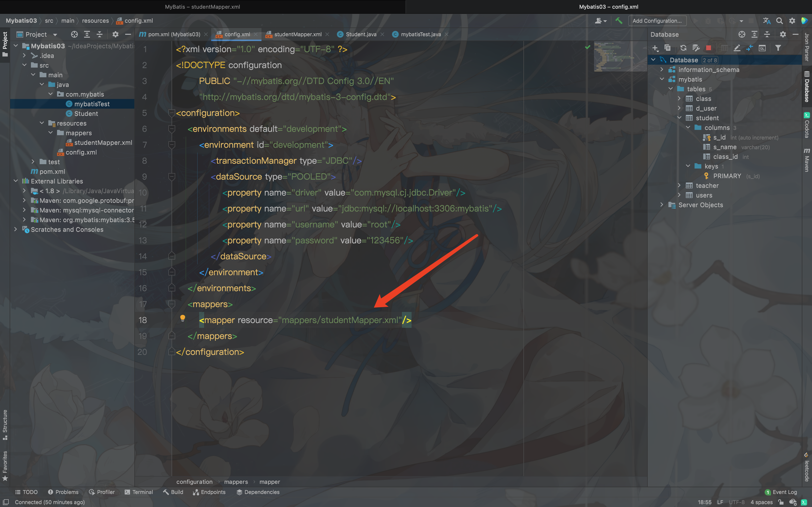
Task: Open the Project view dropdown
Action: point(55,35)
